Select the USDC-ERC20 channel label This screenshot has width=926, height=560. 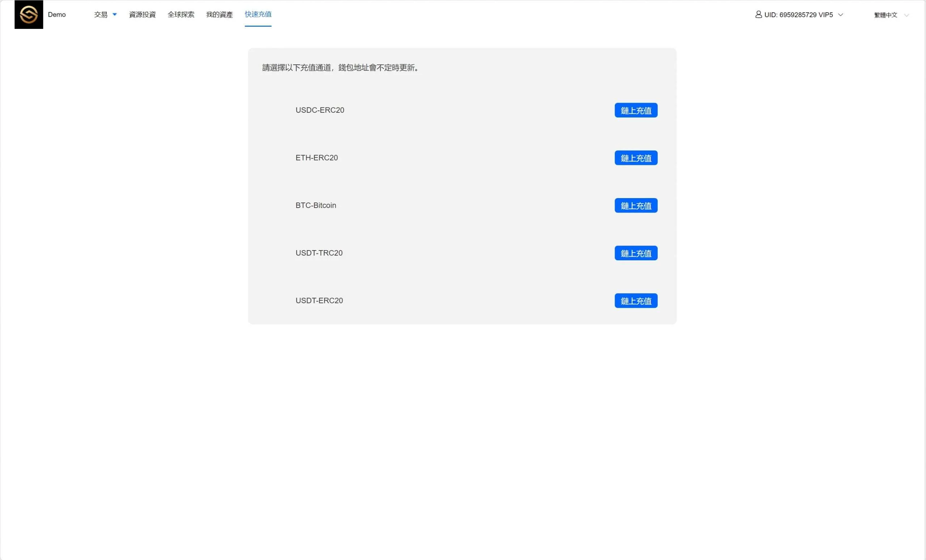coord(319,110)
